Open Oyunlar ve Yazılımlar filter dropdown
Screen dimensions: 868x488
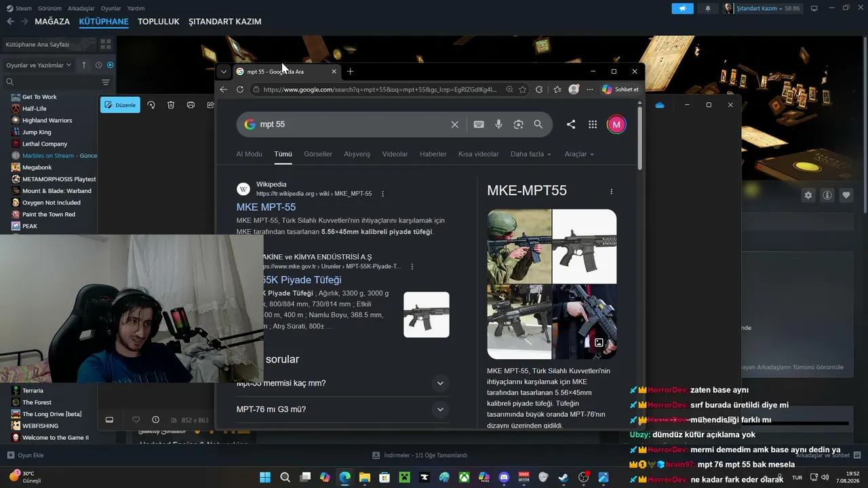click(x=39, y=65)
